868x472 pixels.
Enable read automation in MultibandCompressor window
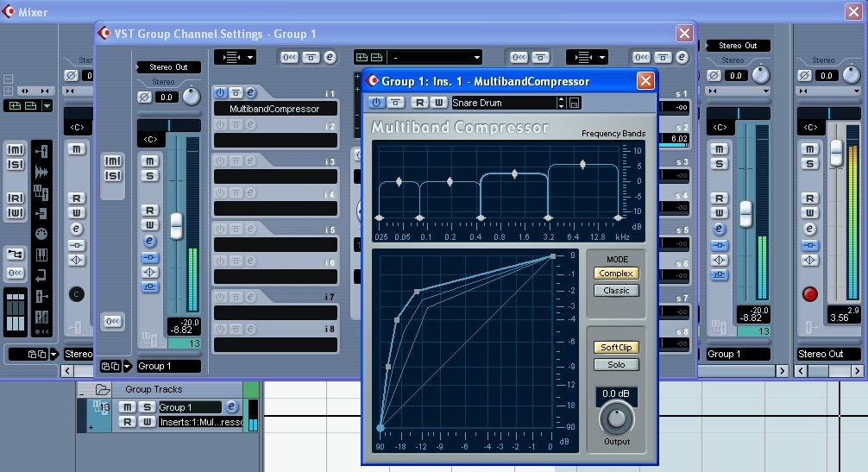tap(420, 103)
